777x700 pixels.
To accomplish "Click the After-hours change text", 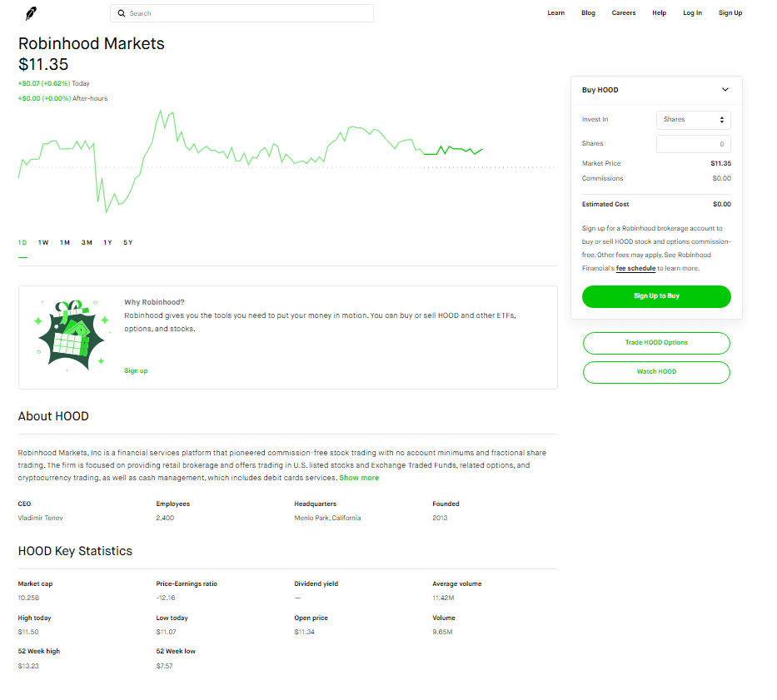I will pyautogui.click(x=62, y=98).
